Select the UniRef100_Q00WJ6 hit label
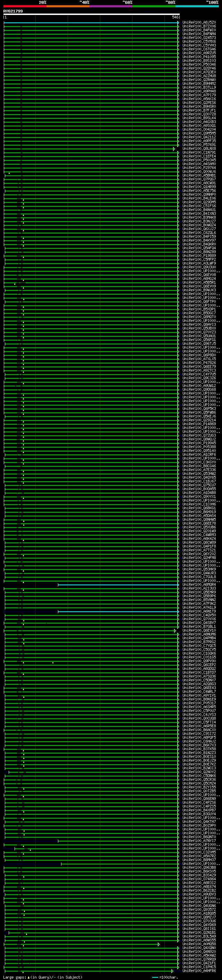The image size is (222, 980). point(199,172)
